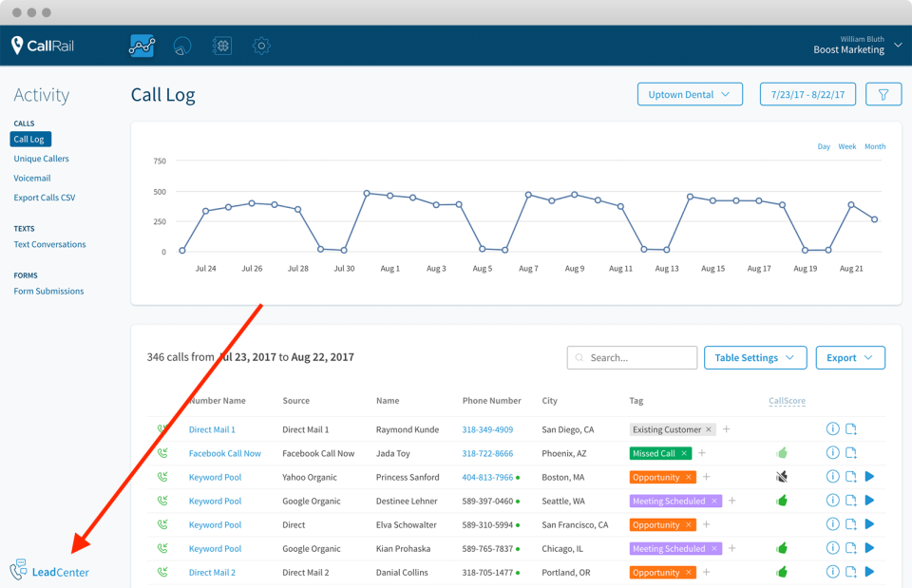Open LeadCenter link
This screenshot has height=588, width=912.
tap(49, 571)
